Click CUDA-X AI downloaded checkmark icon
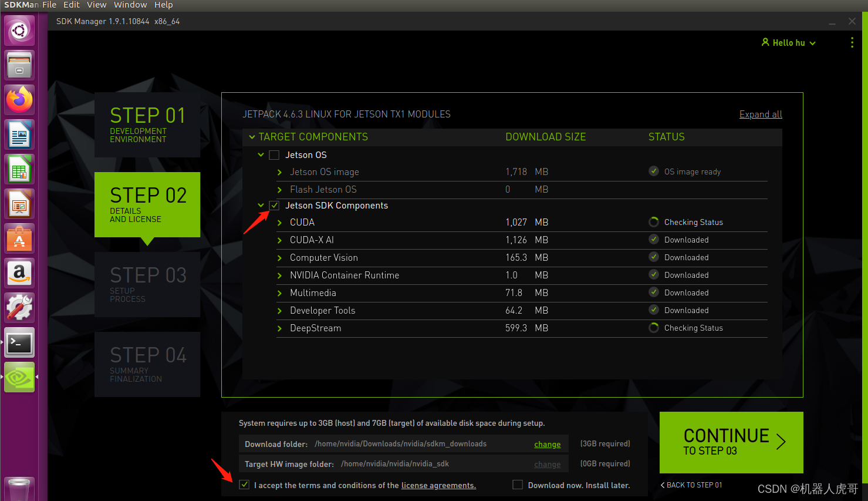 pyautogui.click(x=654, y=239)
